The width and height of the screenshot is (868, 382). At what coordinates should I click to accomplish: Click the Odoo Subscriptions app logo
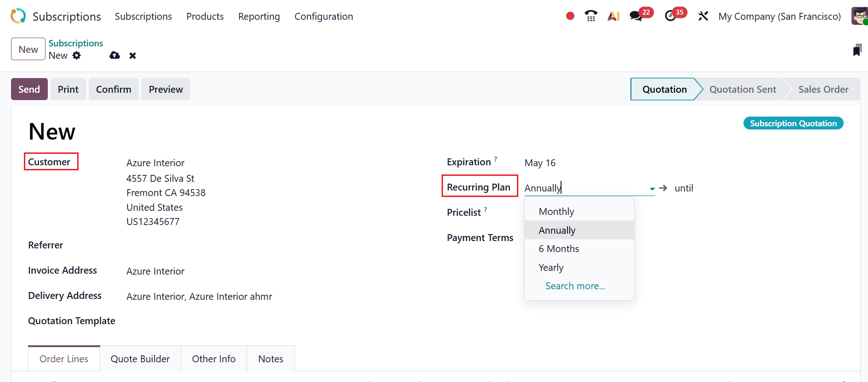(x=18, y=16)
